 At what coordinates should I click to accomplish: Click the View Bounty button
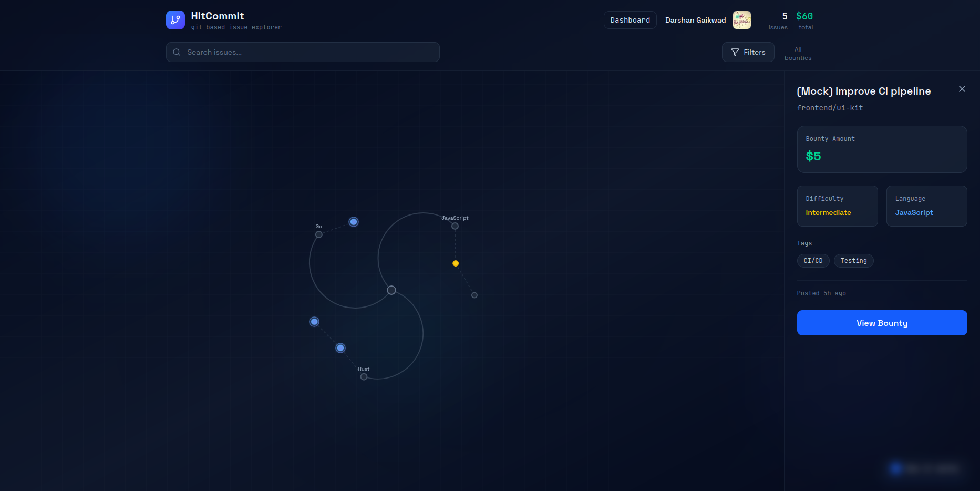click(x=882, y=323)
